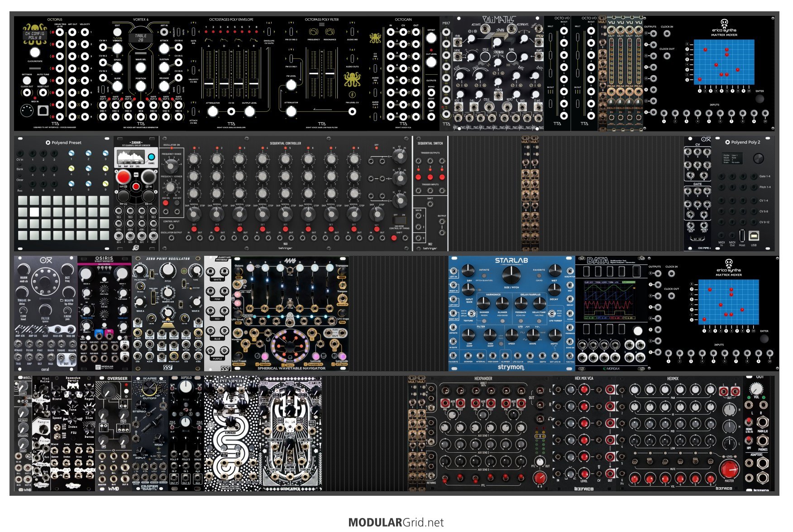Click the Starlab SIZE / PITCH knob

[511, 274]
